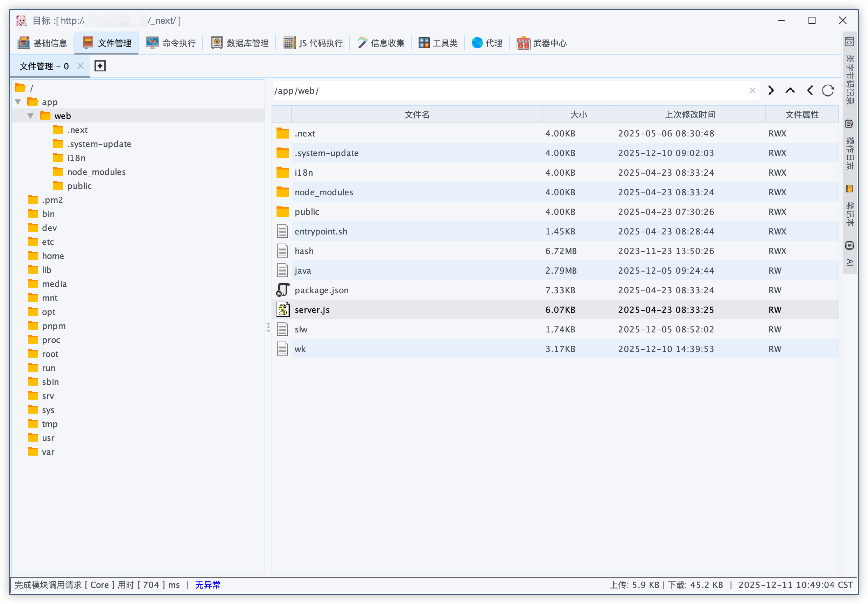Clear the path field with X
The width and height of the screenshot is (868, 604).
(752, 91)
